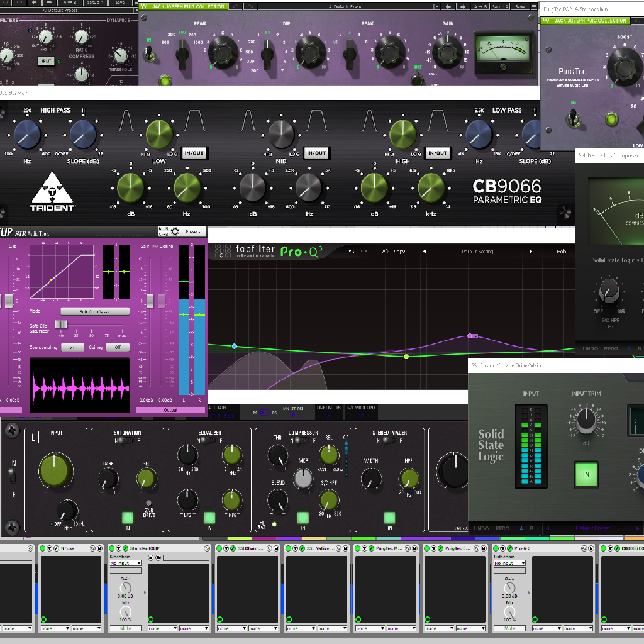Click the save preset icon in NFuse slot

click(x=99, y=548)
